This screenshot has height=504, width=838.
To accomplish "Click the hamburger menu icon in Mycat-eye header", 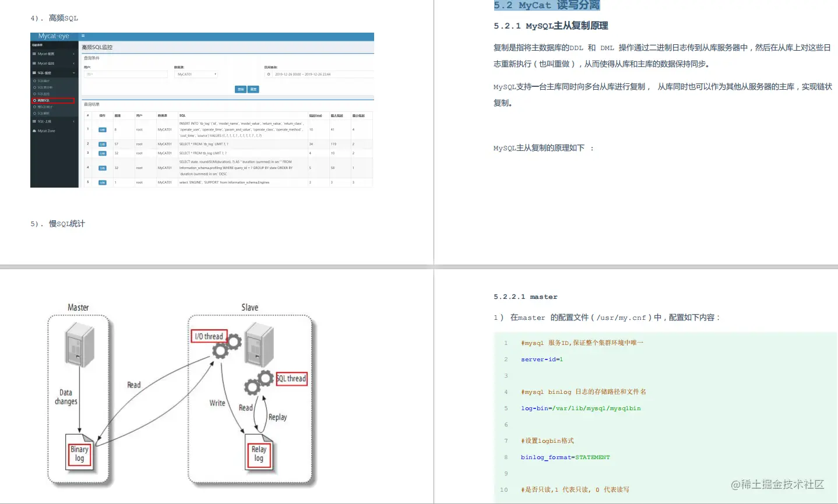I will [83, 36].
